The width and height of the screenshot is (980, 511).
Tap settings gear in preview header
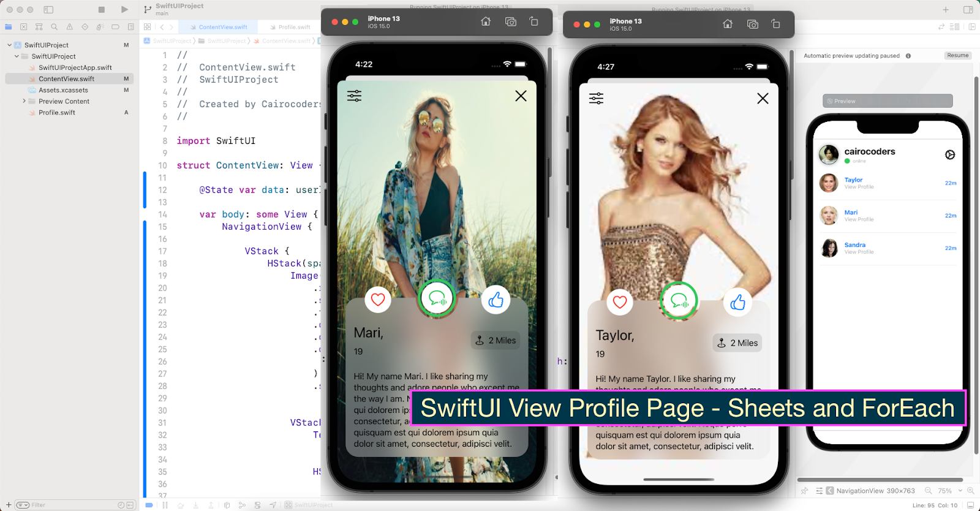pos(950,154)
